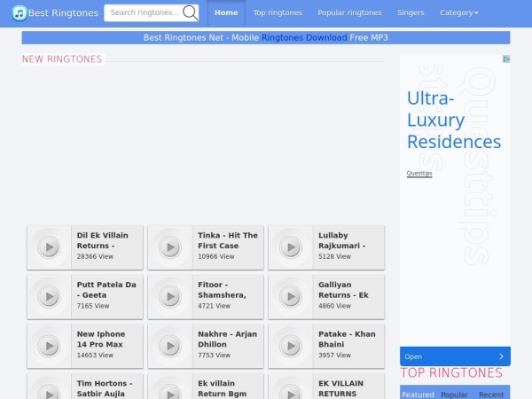Click the Ringtones Download link in banner

pyautogui.click(x=304, y=38)
